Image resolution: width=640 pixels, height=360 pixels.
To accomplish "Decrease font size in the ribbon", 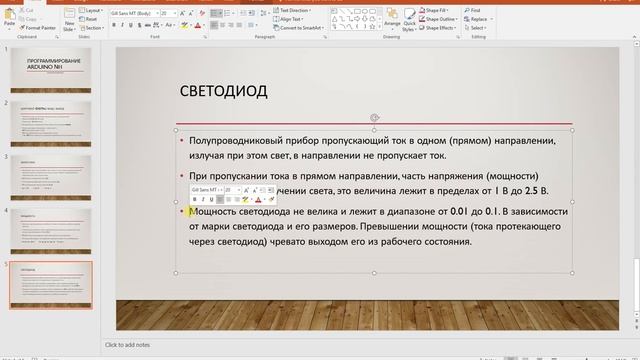I will coord(191,13).
